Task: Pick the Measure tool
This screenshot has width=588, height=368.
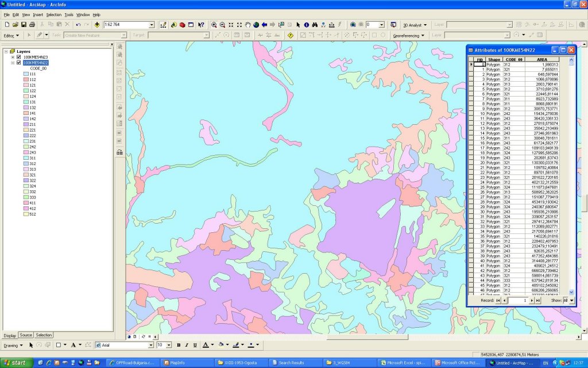Action: (x=331, y=25)
